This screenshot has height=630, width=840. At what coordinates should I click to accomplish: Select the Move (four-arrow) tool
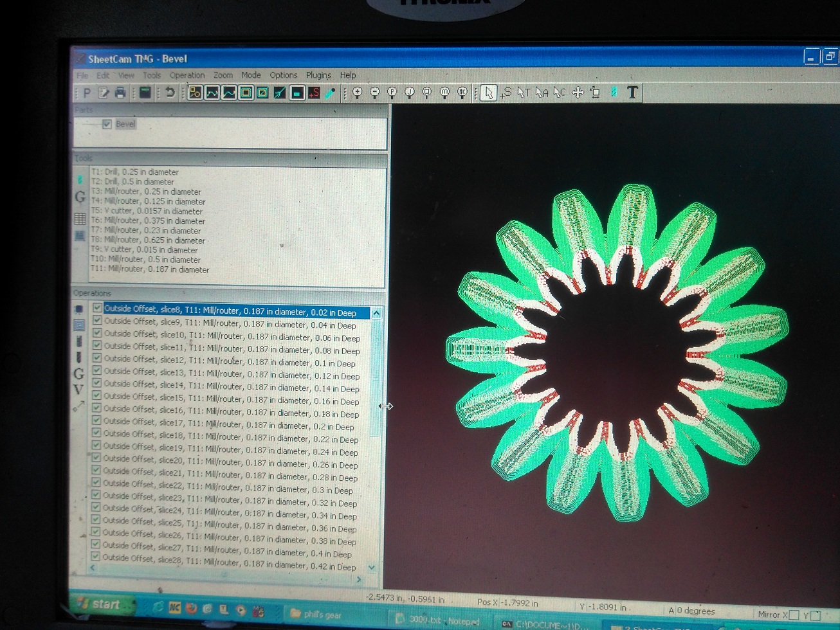[x=578, y=93]
